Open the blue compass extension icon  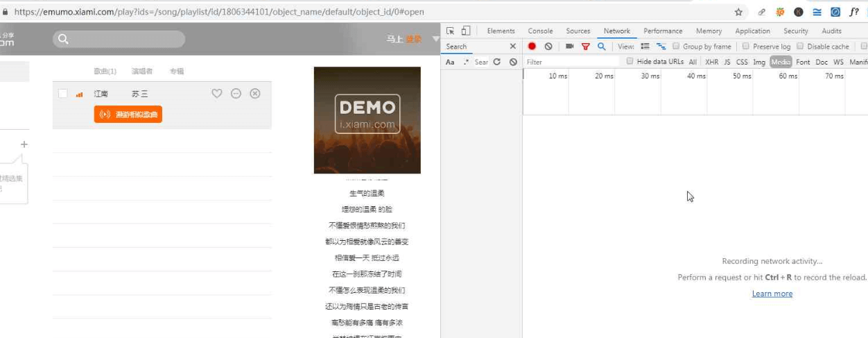pyautogui.click(x=835, y=12)
